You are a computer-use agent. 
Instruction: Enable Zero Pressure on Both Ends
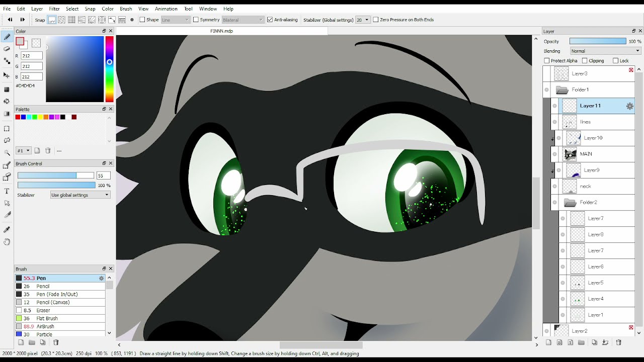(375, 20)
